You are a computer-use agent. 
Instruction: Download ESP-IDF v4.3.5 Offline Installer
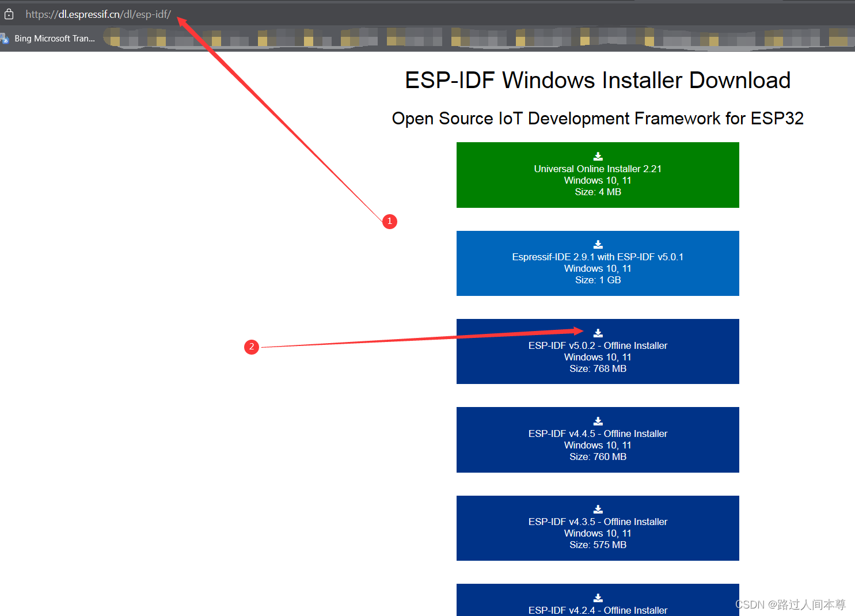[598, 528]
